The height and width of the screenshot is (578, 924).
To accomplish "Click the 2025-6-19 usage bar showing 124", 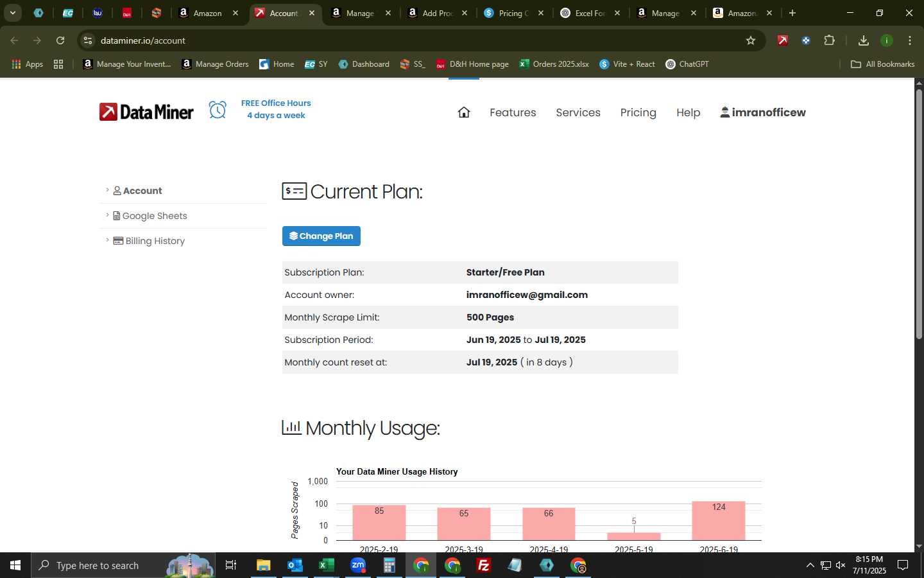I will (x=719, y=521).
